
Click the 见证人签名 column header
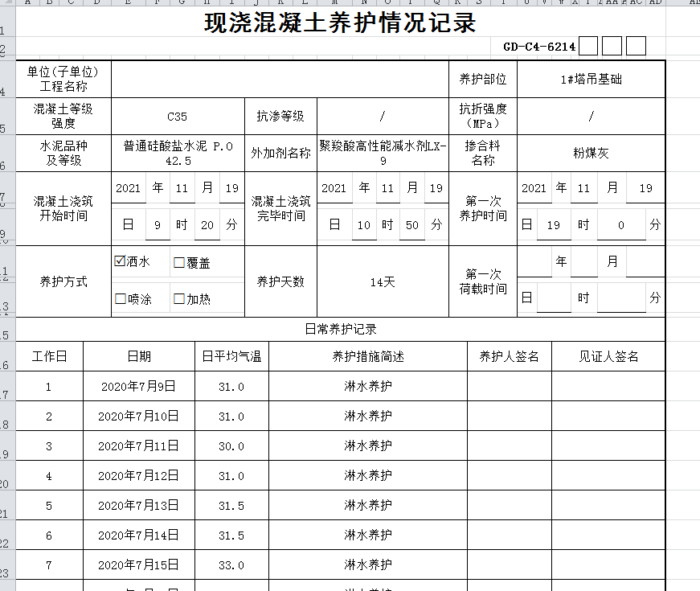[608, 356]
